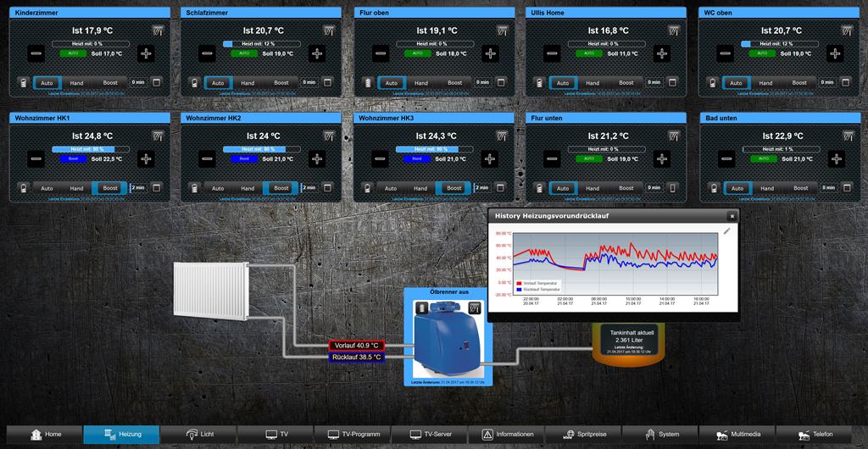Image resolution: width=868 pixels, height=449 pixels.
Task: Click battery icon in Wohnzimmer HK2 panel
Action: point(194,188)
